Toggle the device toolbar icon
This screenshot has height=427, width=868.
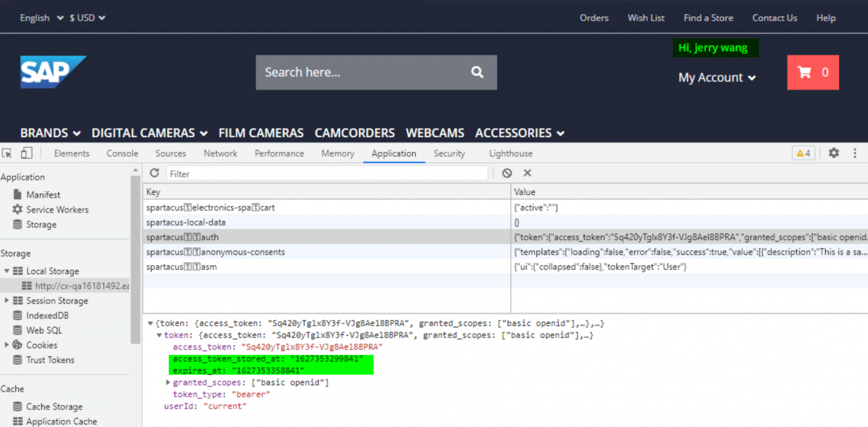[x=26, y=153]
